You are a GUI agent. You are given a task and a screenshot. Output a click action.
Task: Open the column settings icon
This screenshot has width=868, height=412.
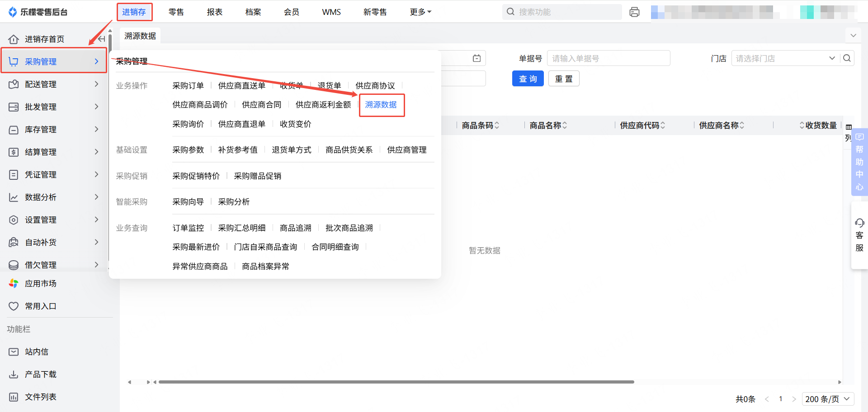(849, 127)
